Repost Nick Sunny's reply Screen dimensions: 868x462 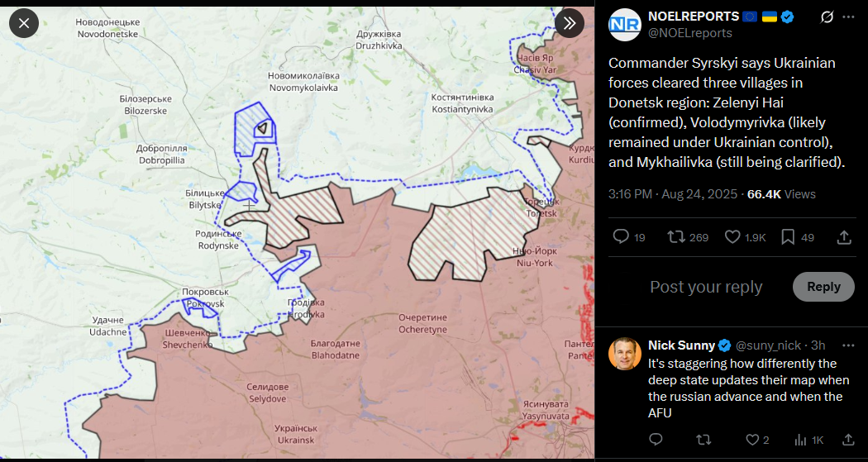pos(703,440)
